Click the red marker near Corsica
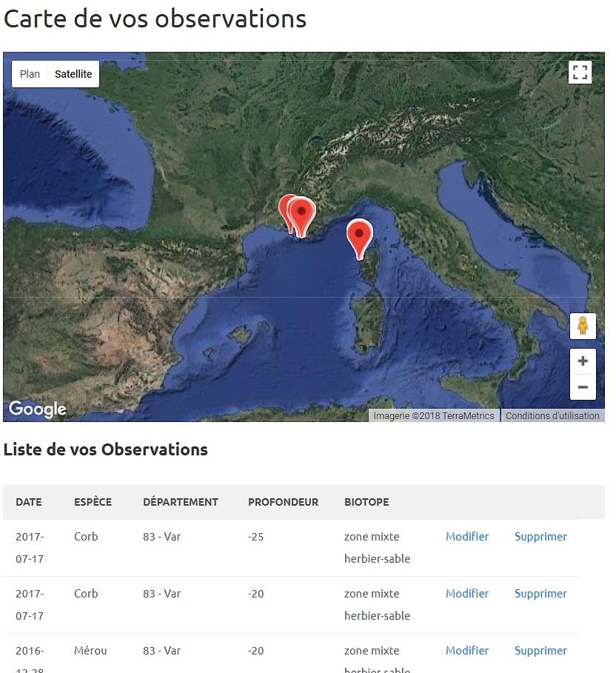Viewport: 616px width, 673px height. 359,239
